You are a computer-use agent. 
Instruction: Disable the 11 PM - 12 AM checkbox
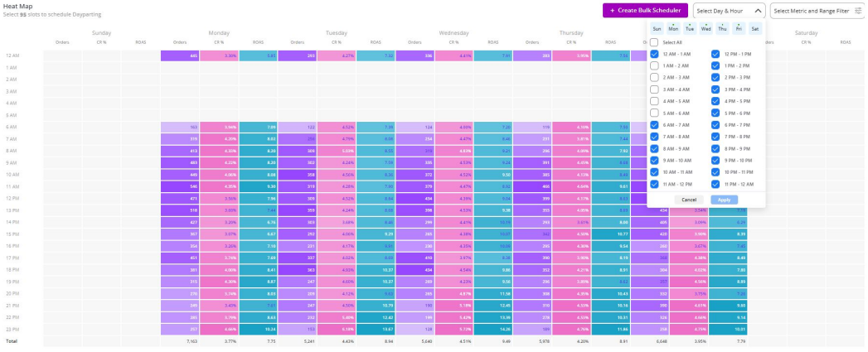715,184
